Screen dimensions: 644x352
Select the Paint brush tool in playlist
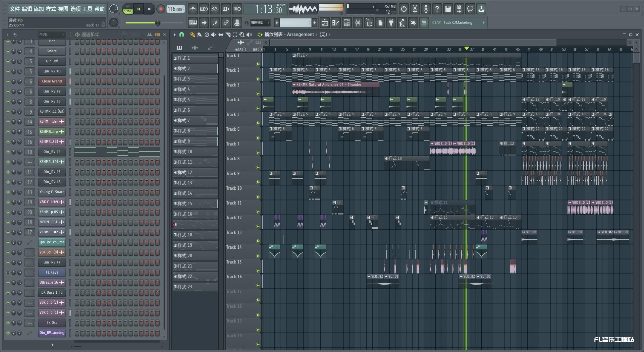(200, 35)
